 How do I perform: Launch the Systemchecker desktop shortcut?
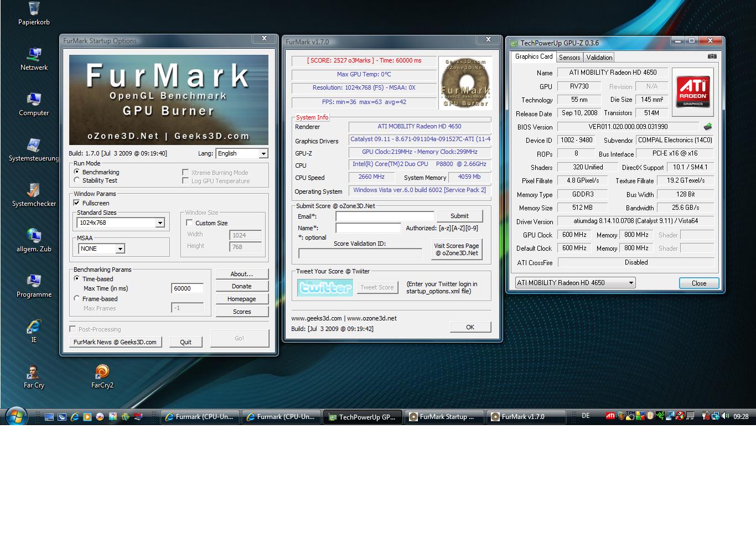click(34, 195)
